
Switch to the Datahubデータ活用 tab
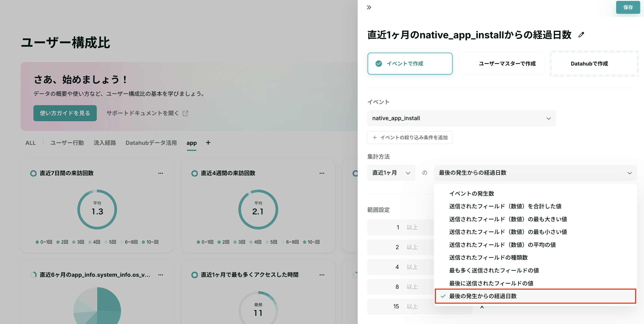tap(151, 143)
